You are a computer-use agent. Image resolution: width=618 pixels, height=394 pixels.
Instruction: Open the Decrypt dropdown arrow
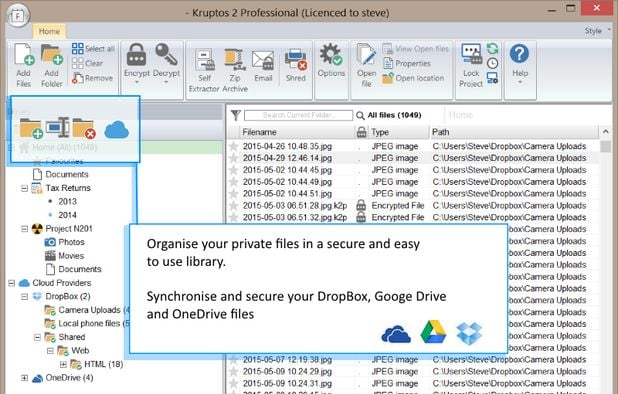[x=166, y=82]
